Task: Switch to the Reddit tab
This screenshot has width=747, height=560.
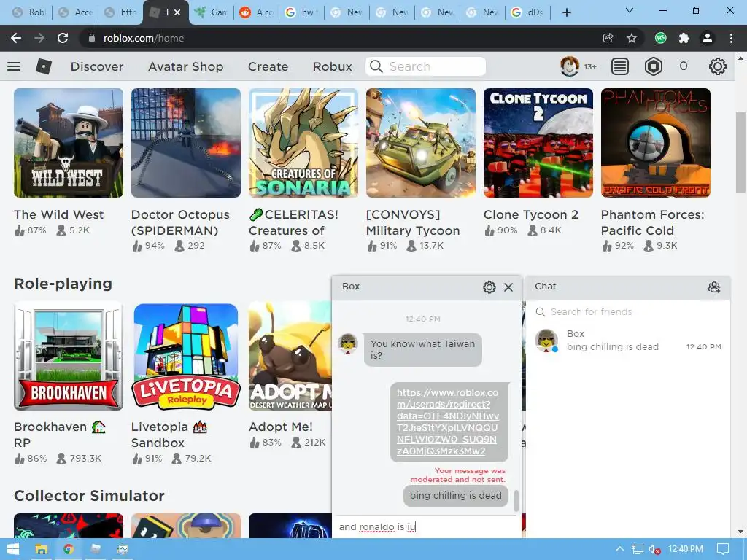Action: point(256,12)
